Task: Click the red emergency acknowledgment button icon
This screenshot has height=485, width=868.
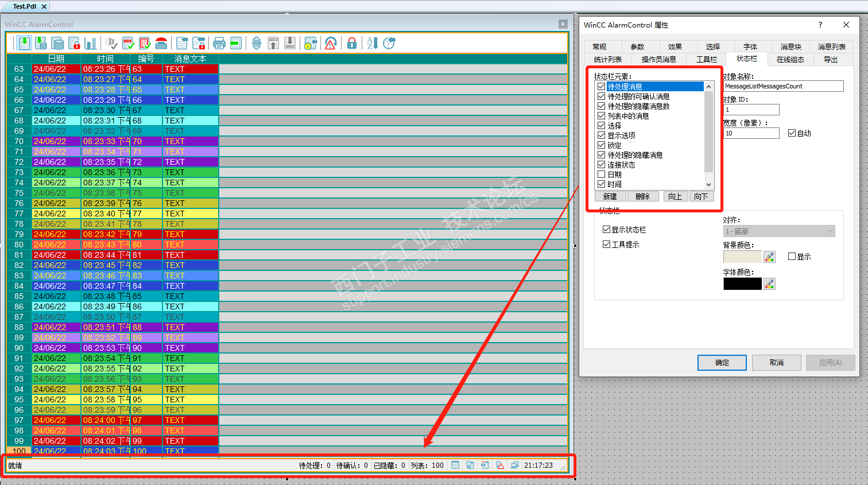Action: [x=161, y=43]
